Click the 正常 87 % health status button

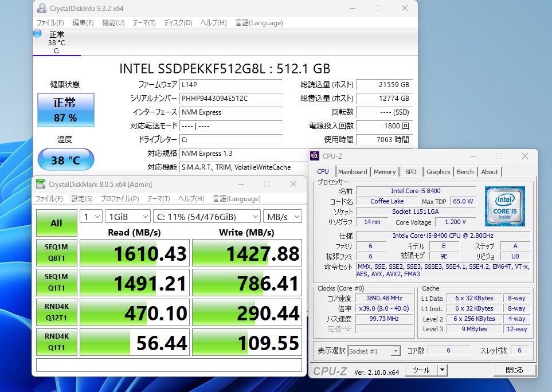66,110
